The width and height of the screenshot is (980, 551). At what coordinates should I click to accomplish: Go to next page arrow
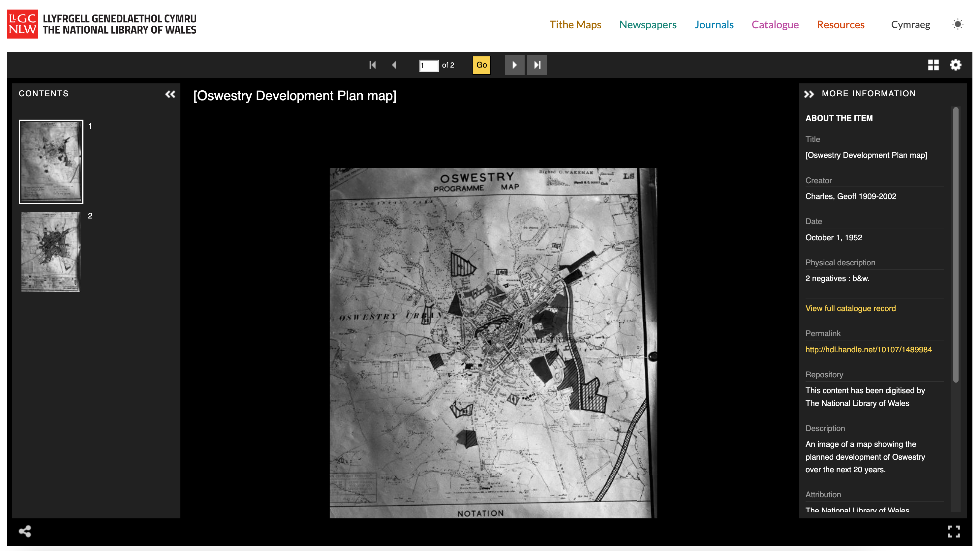click(x=514, y=65)
